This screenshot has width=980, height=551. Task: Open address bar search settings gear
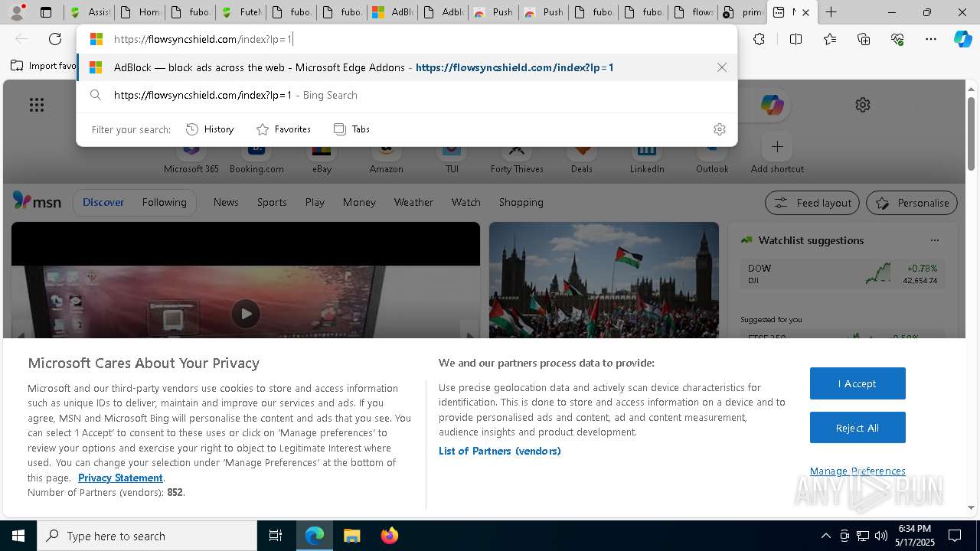719,129
